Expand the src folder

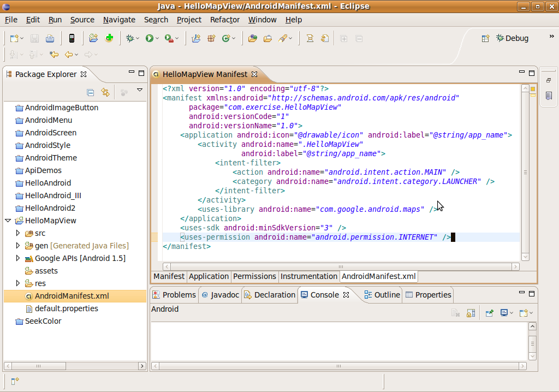tap(18, 233)
